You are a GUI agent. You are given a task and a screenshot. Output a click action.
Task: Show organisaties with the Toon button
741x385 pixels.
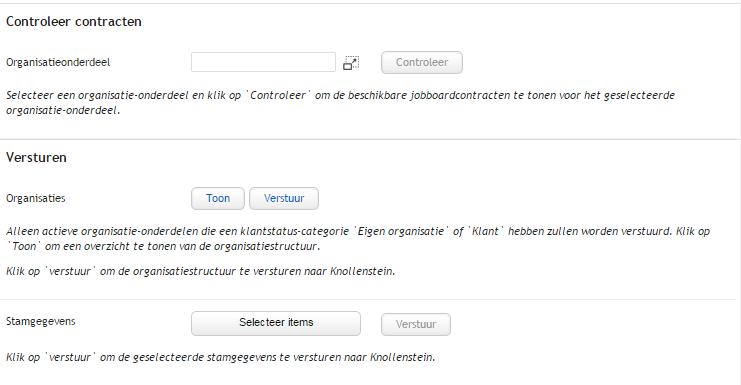pyautogui.click(x=218, y=198)
